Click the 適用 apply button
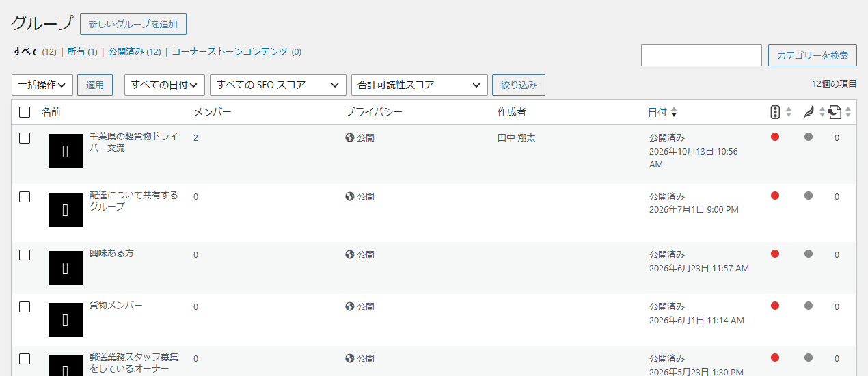 [x=95, y=85]
